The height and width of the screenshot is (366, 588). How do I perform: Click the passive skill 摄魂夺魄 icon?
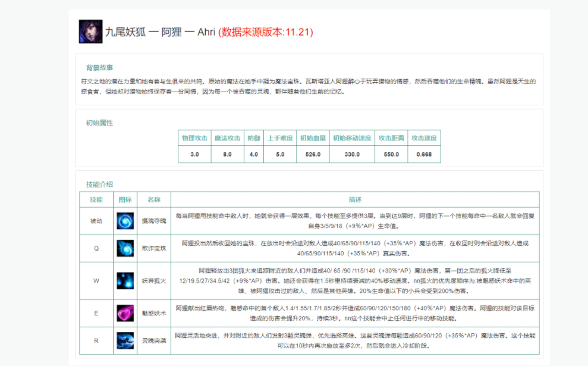click(125, 221)
